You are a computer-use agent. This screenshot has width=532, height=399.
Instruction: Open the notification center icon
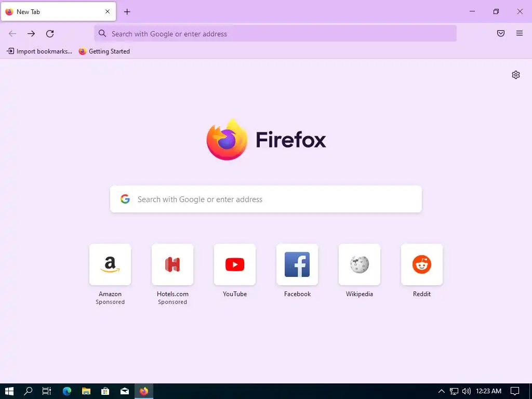click(515, 391)
